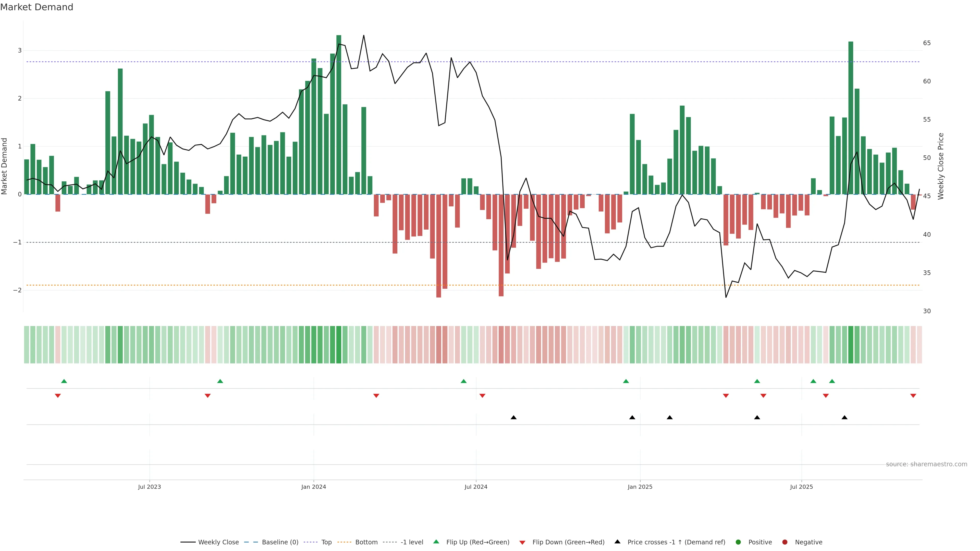The image size is (980, 551).
Task: Click the Jan 2024 x-axis label
Action: pos(313,487)
